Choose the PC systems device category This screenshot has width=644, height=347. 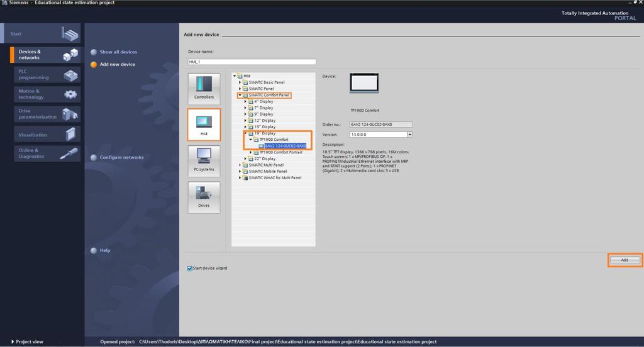[x=204, y=161]
